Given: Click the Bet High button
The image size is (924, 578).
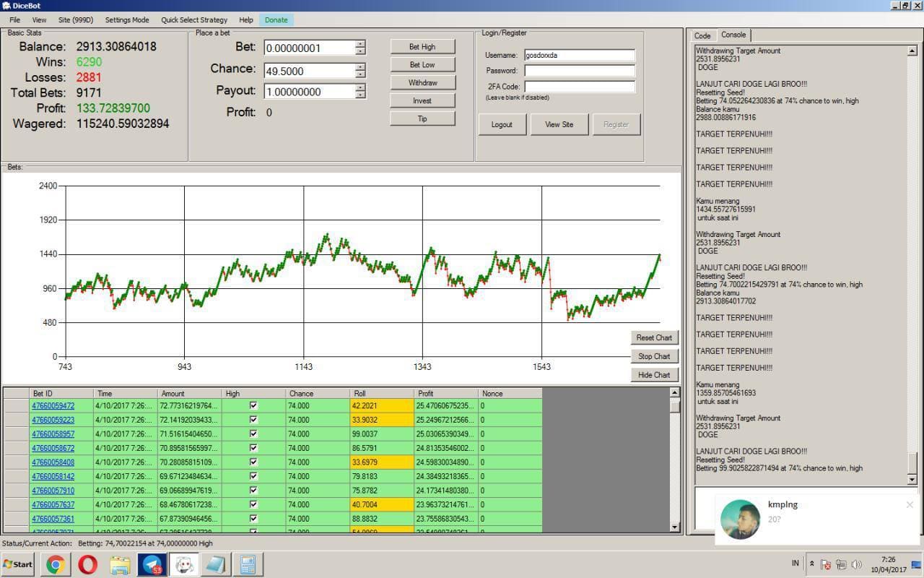Looking at the screenshot, I should [422, 47].
